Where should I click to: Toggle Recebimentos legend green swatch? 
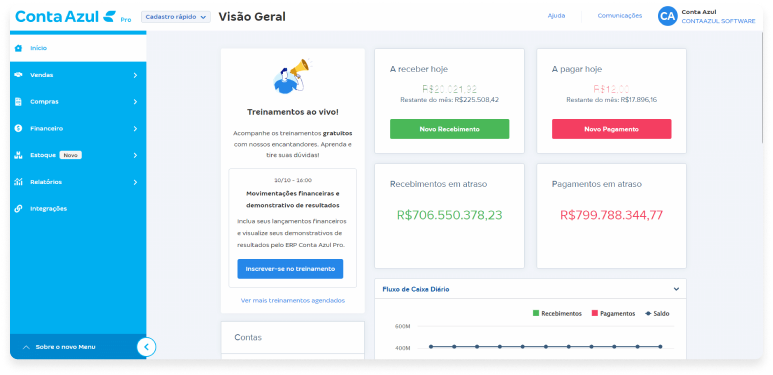(536, 313)
